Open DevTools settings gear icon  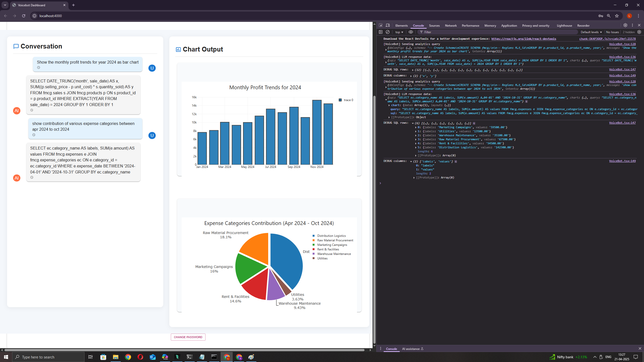[625, 25]
